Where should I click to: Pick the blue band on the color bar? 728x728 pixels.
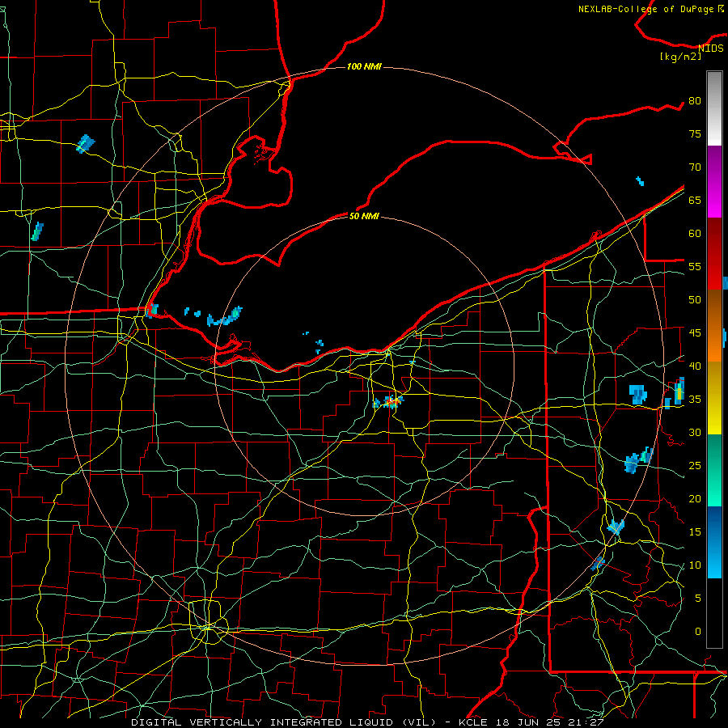[x=714, y=542]
